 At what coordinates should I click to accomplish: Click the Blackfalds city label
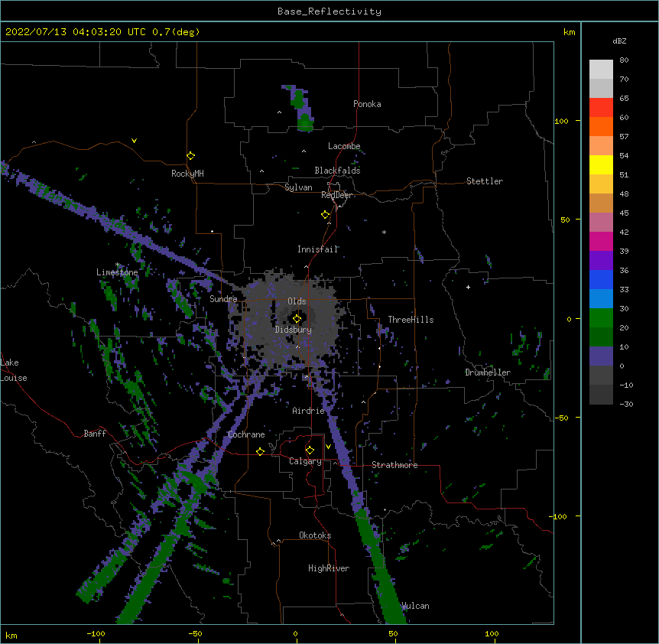point(337,171)
